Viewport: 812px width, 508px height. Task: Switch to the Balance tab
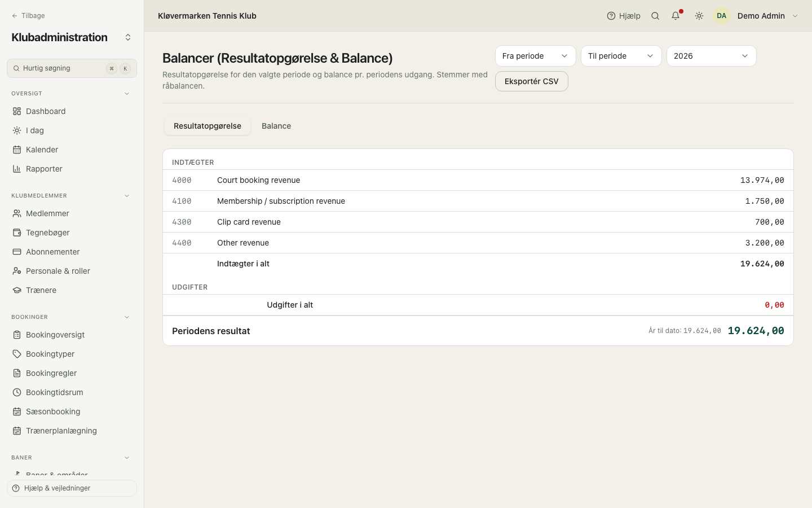276,126
